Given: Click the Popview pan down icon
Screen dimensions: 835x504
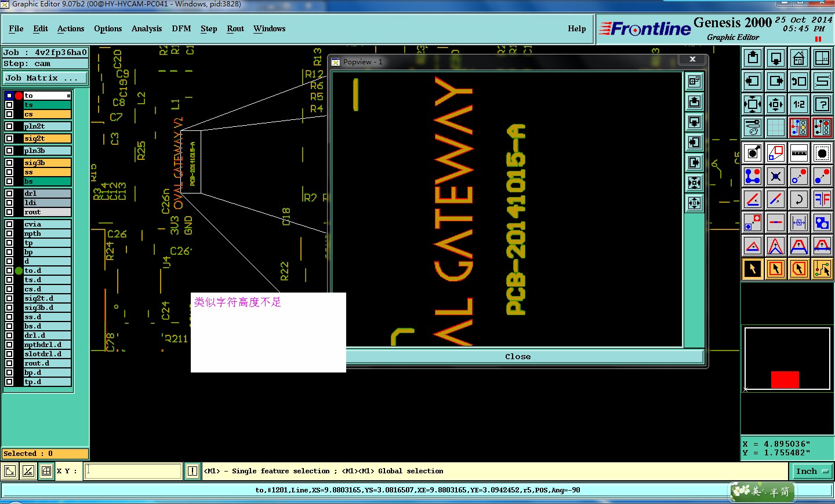Looking at the screenshot, I should (694, 122).
